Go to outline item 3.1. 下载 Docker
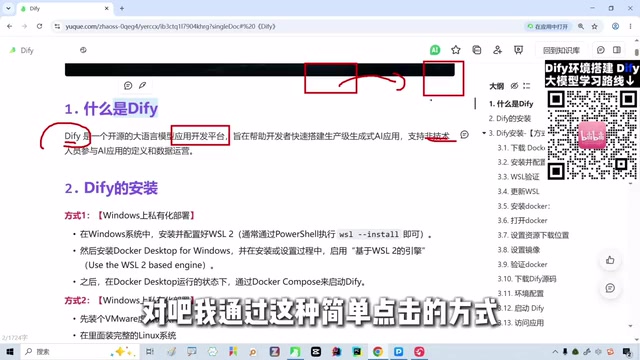Image resolution: width=640 pixels, height=360 pixels. [x=521, y=148]
